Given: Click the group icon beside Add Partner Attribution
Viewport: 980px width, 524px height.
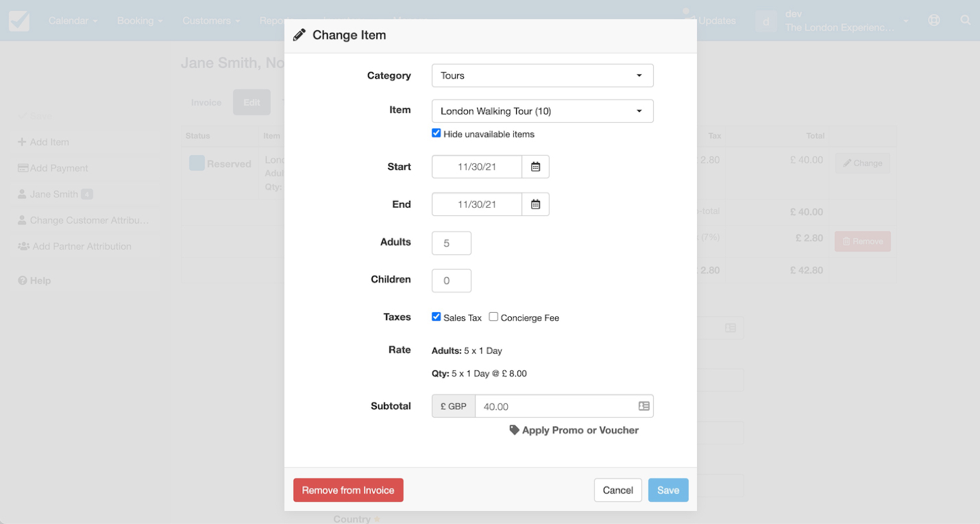Looking at the screenshot, I should 23,246.
